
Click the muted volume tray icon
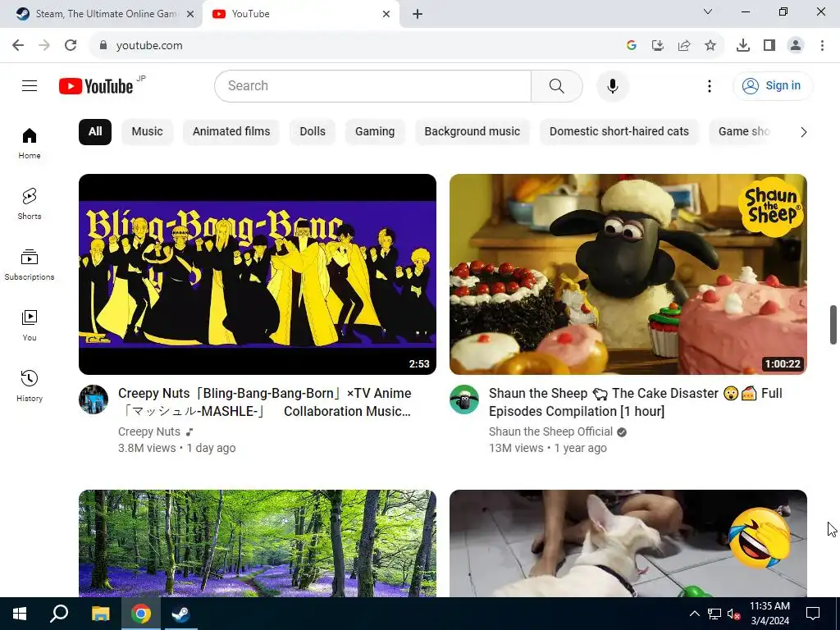click(x=733, y=614)
